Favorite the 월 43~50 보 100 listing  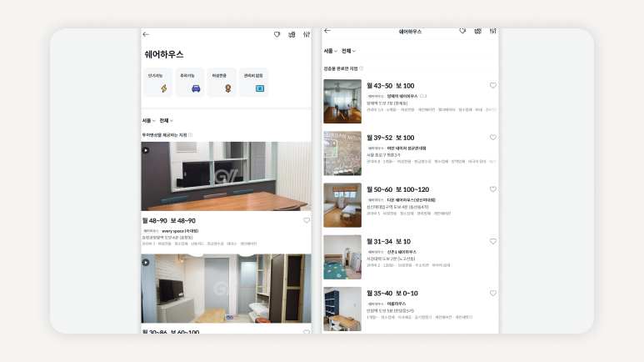[x=493, y=86]
